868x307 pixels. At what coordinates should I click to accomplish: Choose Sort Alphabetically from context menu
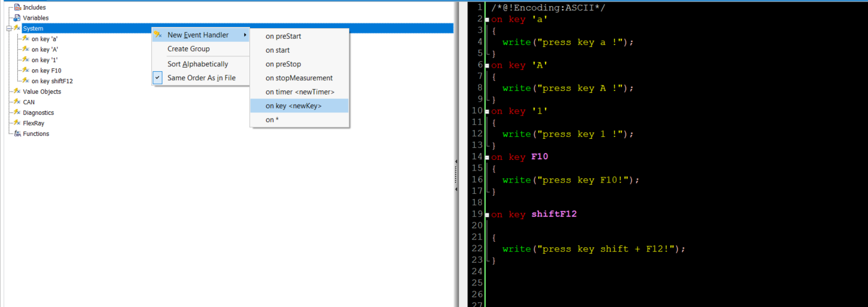pyautogui.click(x=200, y=64)
